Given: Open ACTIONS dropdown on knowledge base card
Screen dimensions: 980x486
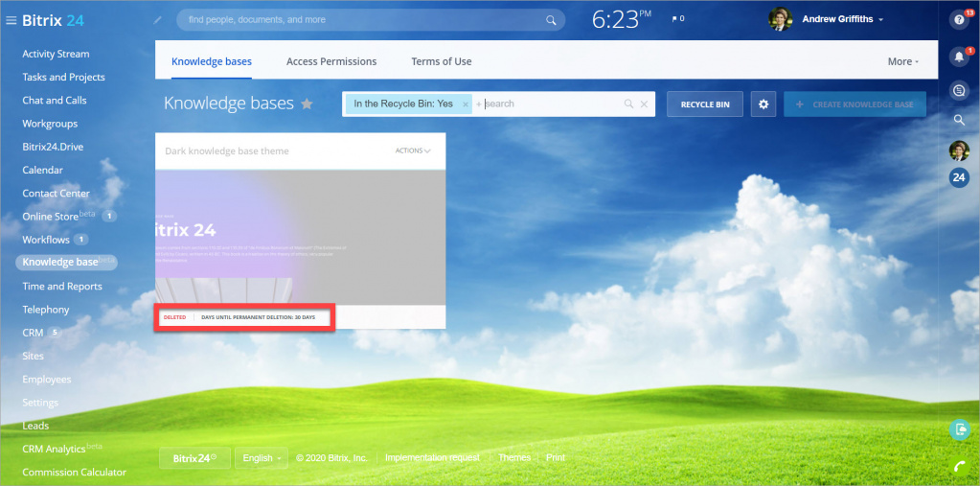Looking at the screenshot, I should [x=413, y=150].
